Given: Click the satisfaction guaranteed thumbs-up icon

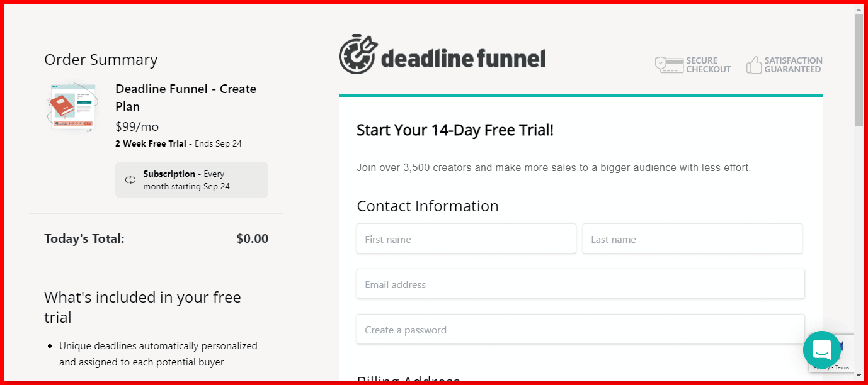Looking at the screenshot, I should coord(754,65).
